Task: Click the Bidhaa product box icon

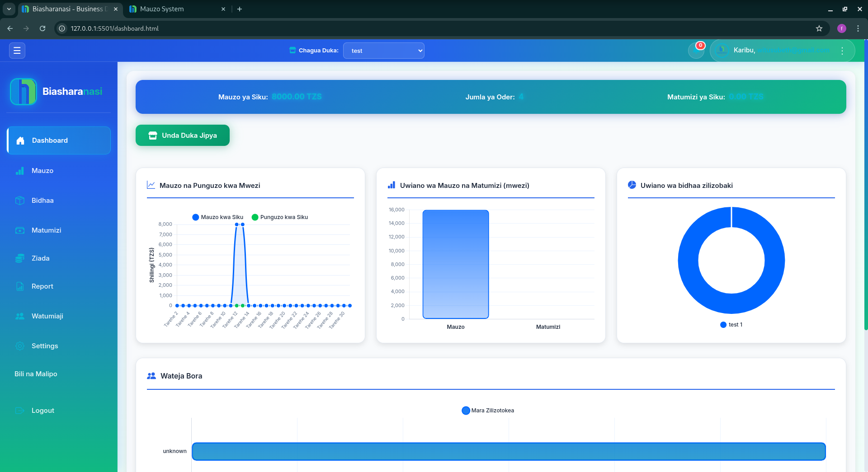Action: 20,201
